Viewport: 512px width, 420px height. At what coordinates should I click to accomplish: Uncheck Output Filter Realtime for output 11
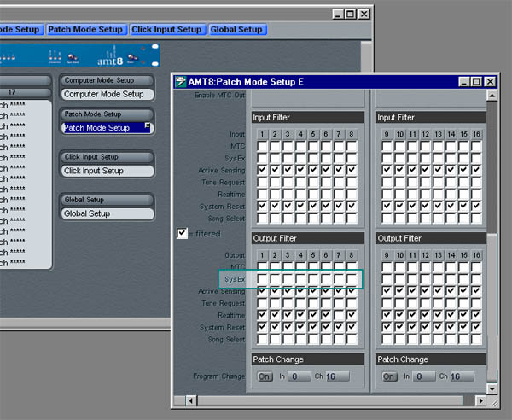(412, 315)
